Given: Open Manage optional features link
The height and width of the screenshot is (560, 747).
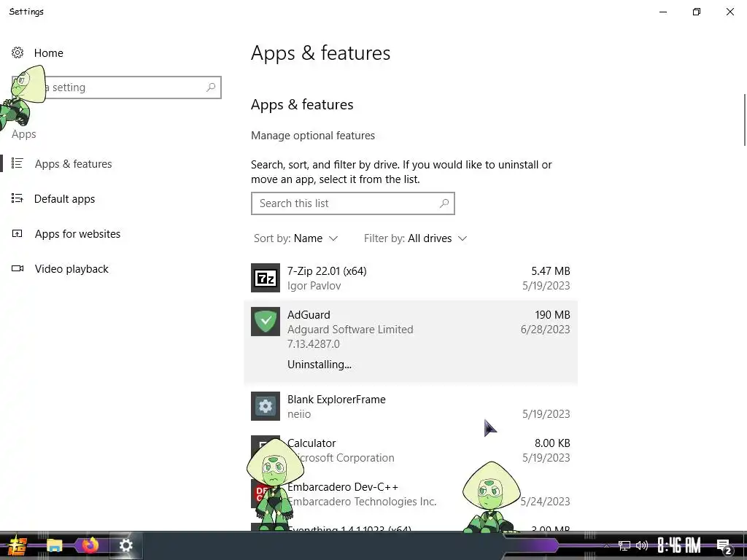Looking at the screenshot, I should [312, 135].
